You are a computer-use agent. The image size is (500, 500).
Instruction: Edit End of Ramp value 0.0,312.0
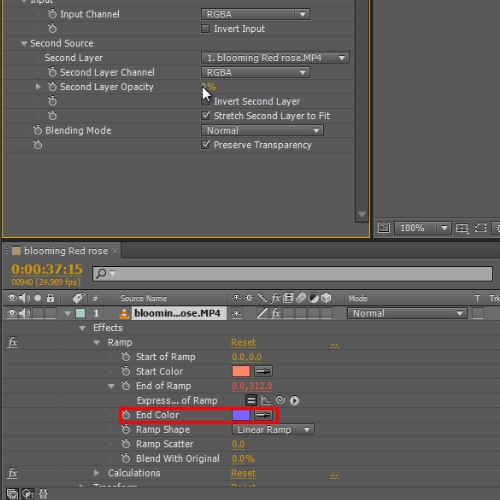[252, 386]
